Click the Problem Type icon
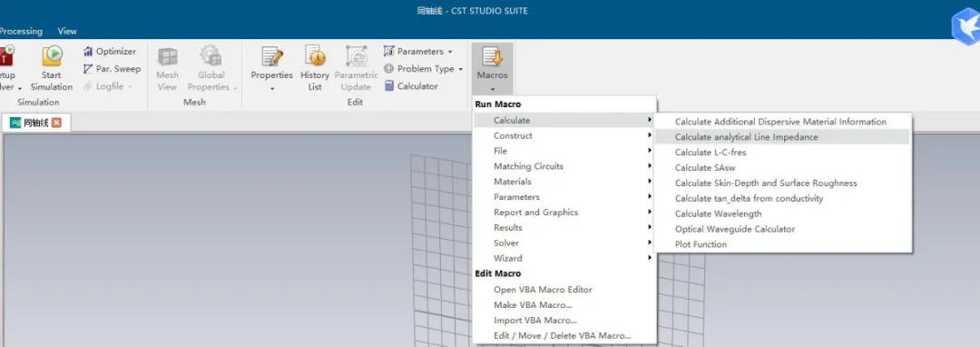 pos(388,69)
